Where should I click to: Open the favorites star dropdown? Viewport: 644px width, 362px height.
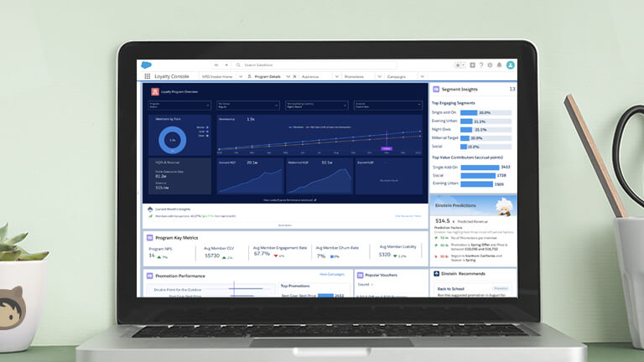460,65
